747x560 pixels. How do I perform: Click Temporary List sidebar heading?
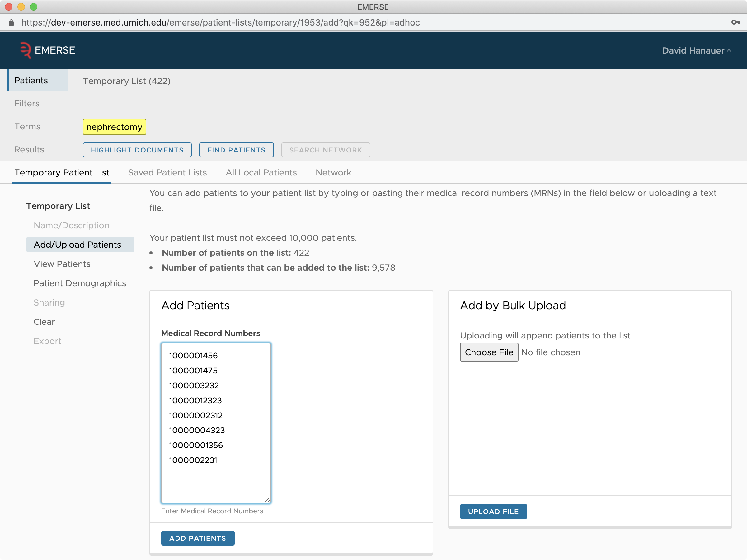pos(58,206)
